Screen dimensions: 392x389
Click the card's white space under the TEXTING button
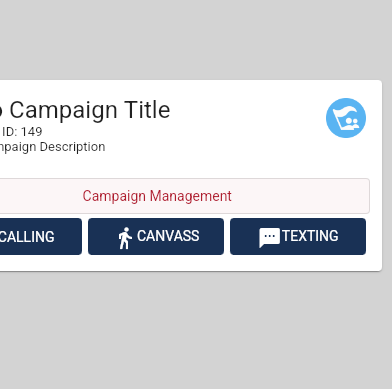coord(298,263)
